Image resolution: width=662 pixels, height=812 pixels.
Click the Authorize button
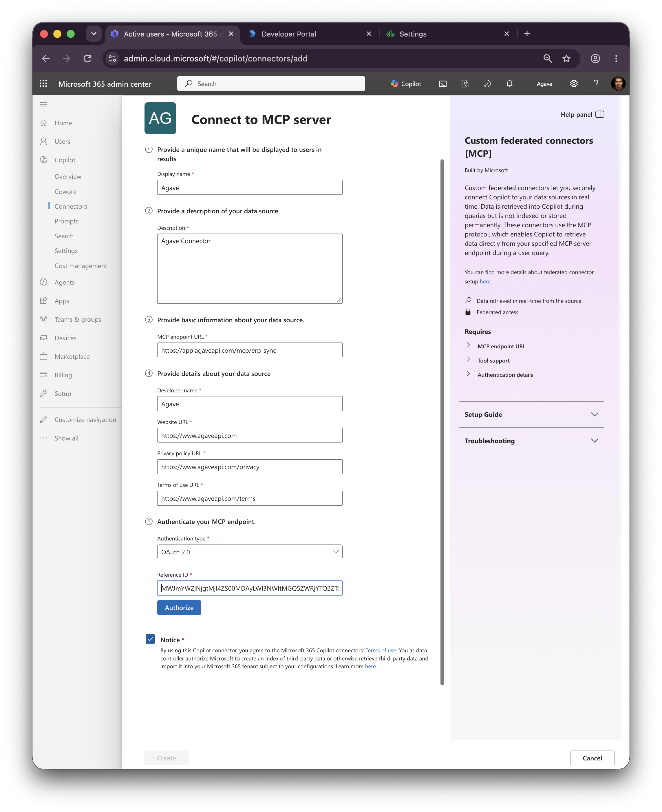click(x=179, y=607)
